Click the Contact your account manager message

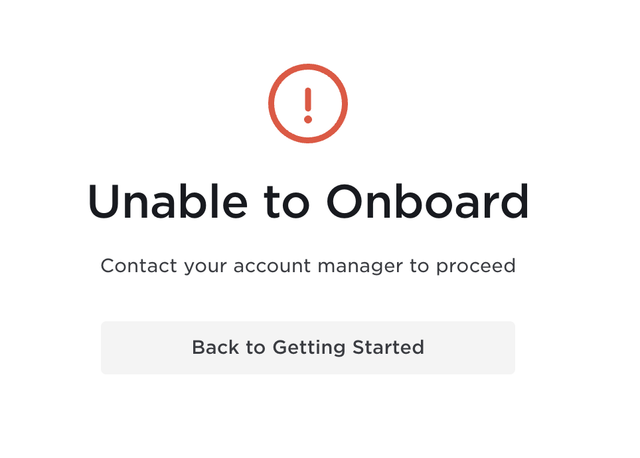coord(308,266)
